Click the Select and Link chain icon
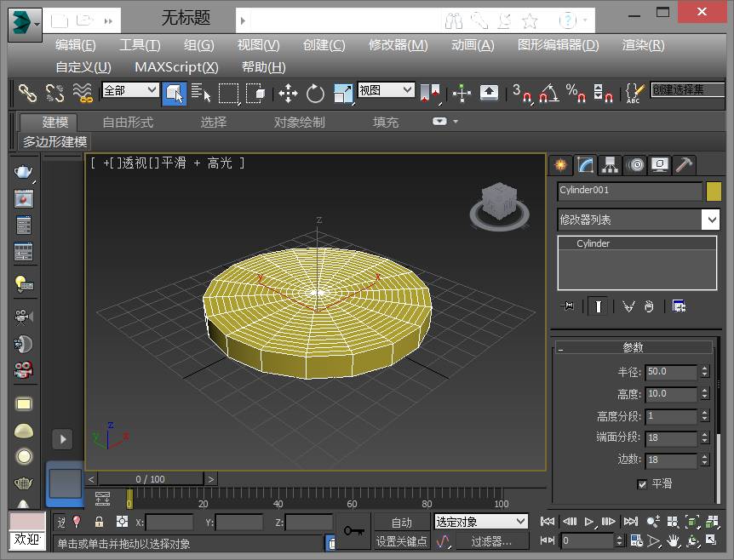The height and width of the screenshot is (560, 734). (28, 93)
